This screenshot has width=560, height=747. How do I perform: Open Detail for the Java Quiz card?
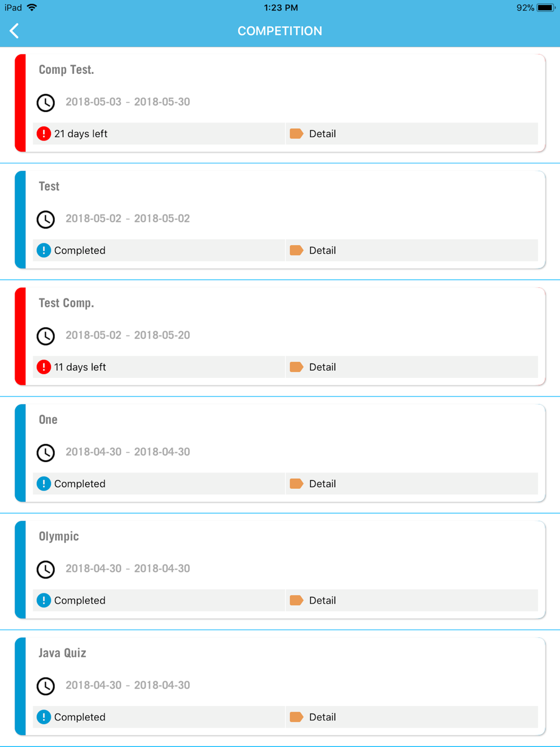pyautogui.click(x=412, y=717)
